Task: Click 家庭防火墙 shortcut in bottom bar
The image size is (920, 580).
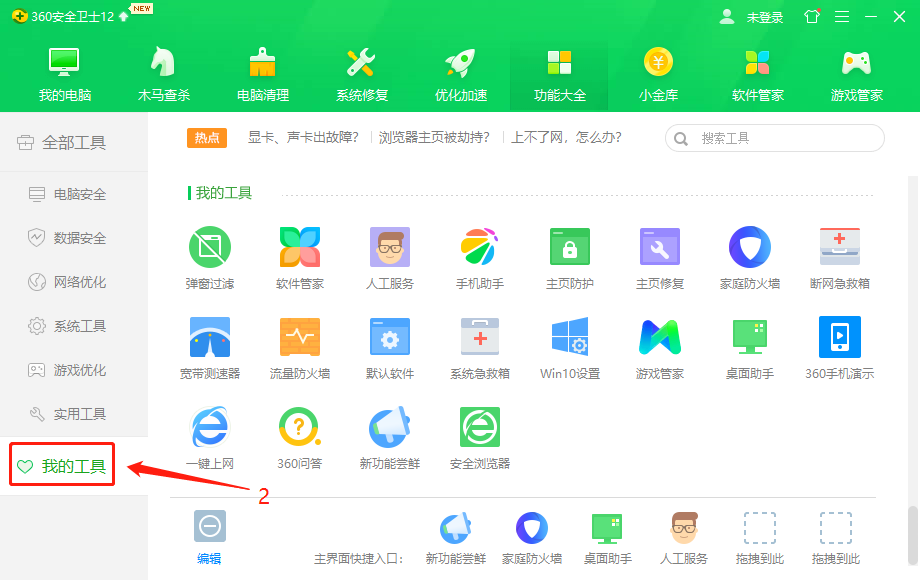Action: click(532, 538)
